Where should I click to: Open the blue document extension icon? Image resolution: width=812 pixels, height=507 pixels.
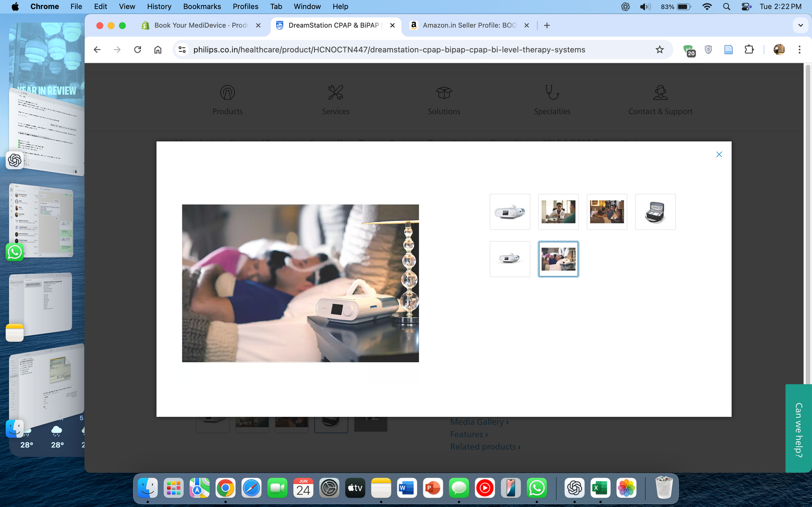[728, 50]
